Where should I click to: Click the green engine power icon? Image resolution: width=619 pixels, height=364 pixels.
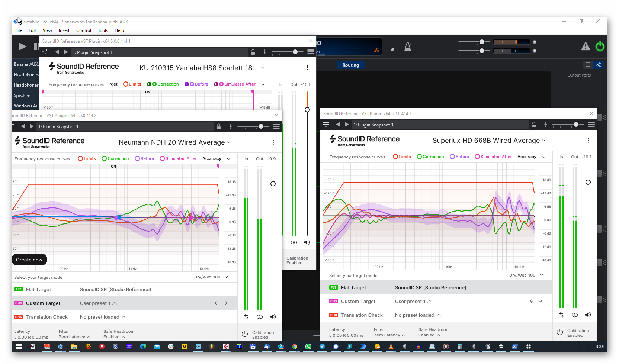tap(600, 46)
